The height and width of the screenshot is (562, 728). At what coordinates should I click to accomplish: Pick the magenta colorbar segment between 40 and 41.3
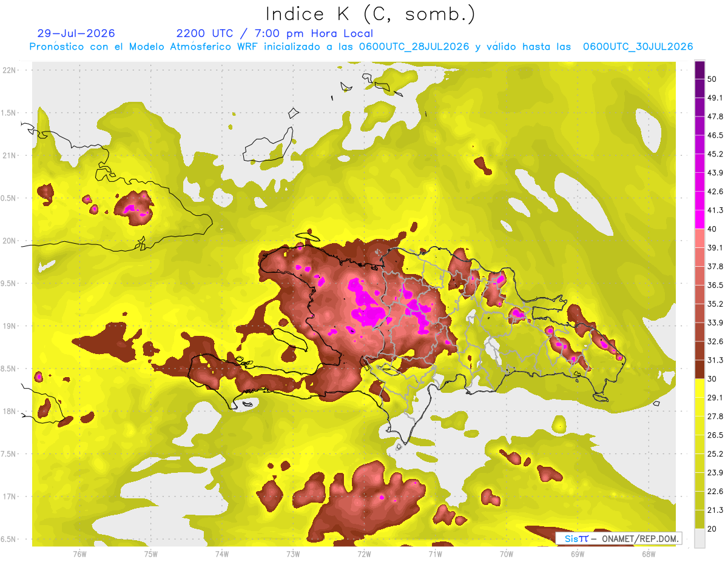[699, 220]
